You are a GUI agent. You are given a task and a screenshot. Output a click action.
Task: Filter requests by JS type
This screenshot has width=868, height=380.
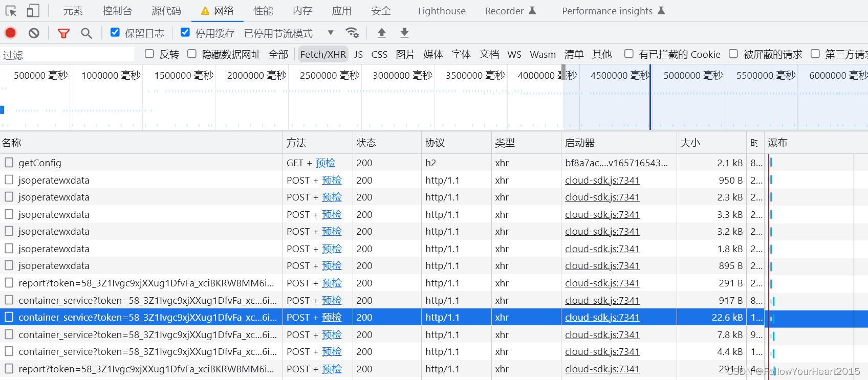[358, 54]
